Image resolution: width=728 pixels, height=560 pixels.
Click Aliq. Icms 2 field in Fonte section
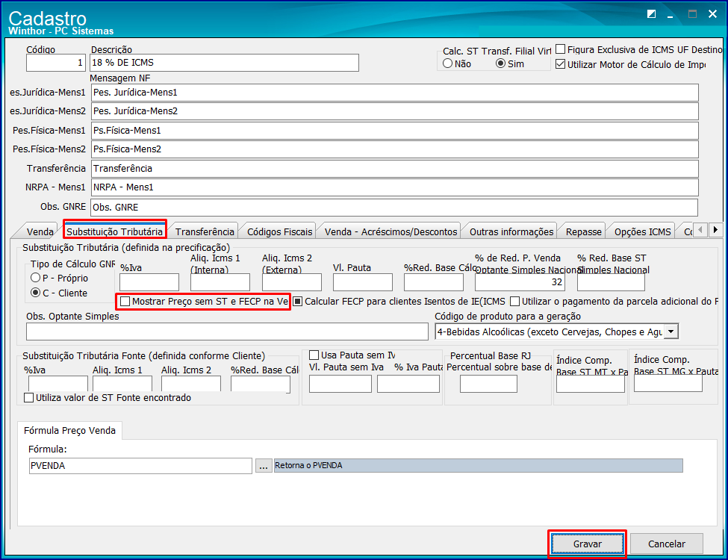[191, 384]
